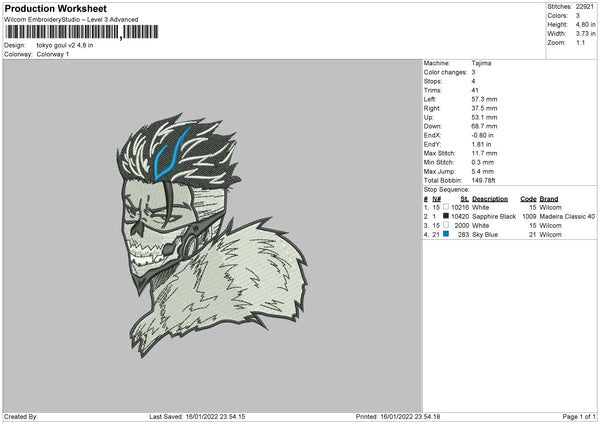The image size is (600, 424).
Task: Click the Down value 68.7 mm
Action: [x=484, y=126]
